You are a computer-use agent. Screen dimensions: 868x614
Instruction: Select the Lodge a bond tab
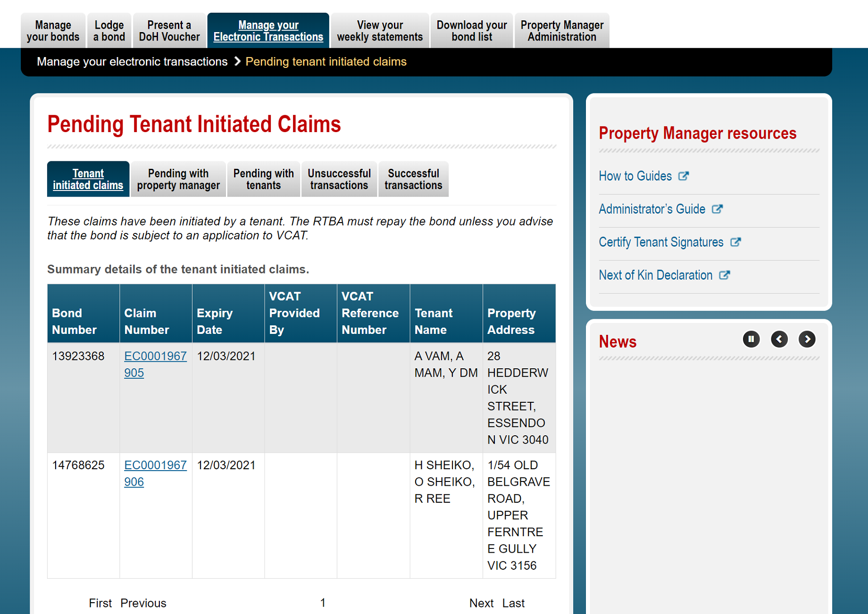109,30
